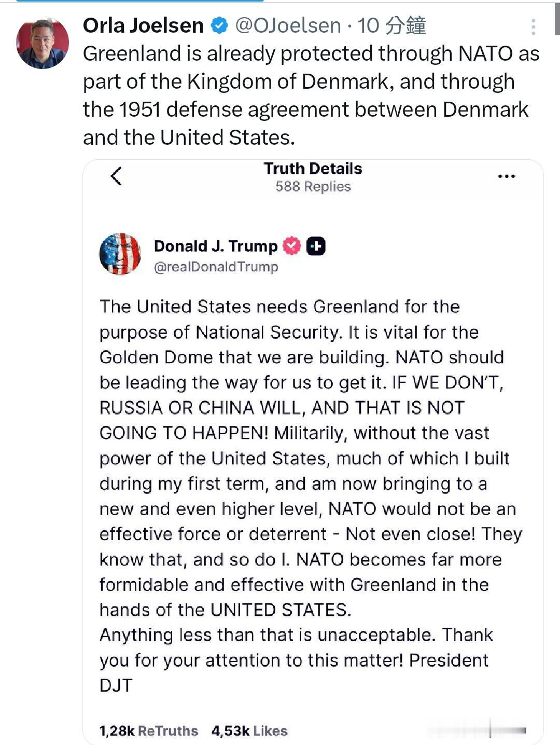Select the Donald J. Trump account name

pyautogui.click(x=216, y=246)
